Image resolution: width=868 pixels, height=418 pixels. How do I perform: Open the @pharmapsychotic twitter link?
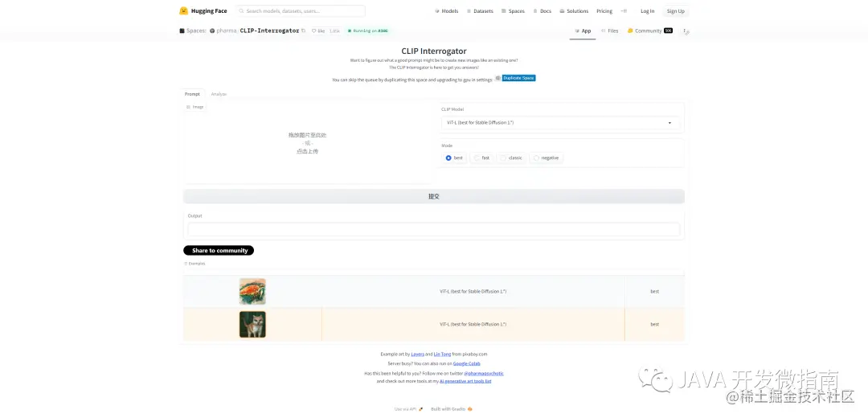(484, 374)
